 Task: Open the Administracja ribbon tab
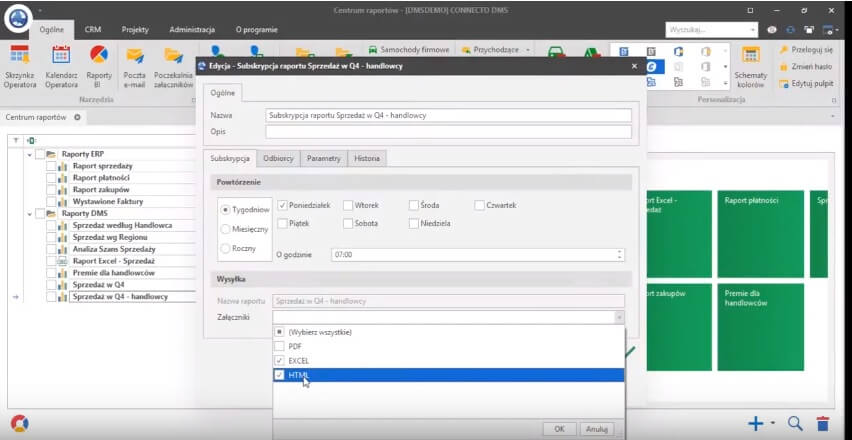pyautogui.click(x=191, y=30)
